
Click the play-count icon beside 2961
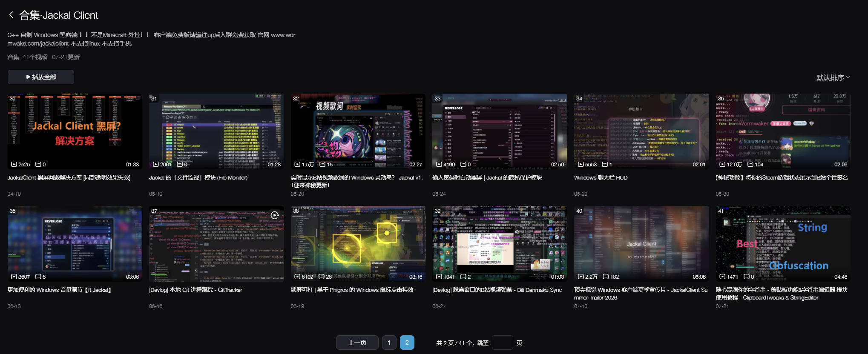(x=155, y=164)
